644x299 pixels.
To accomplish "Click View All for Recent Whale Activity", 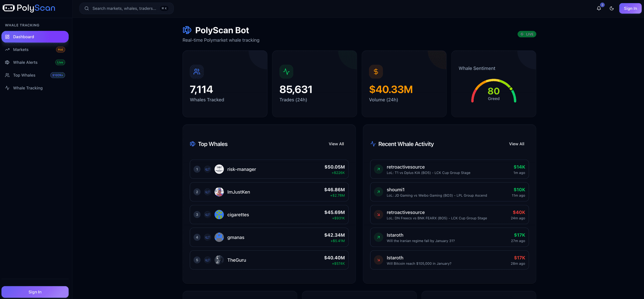I will point(516,144).
